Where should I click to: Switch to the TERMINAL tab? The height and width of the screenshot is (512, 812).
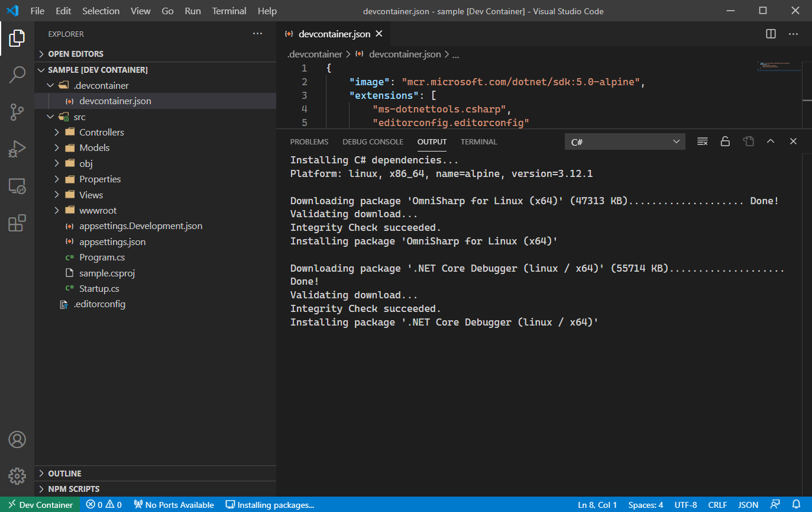tap(478, 142)
